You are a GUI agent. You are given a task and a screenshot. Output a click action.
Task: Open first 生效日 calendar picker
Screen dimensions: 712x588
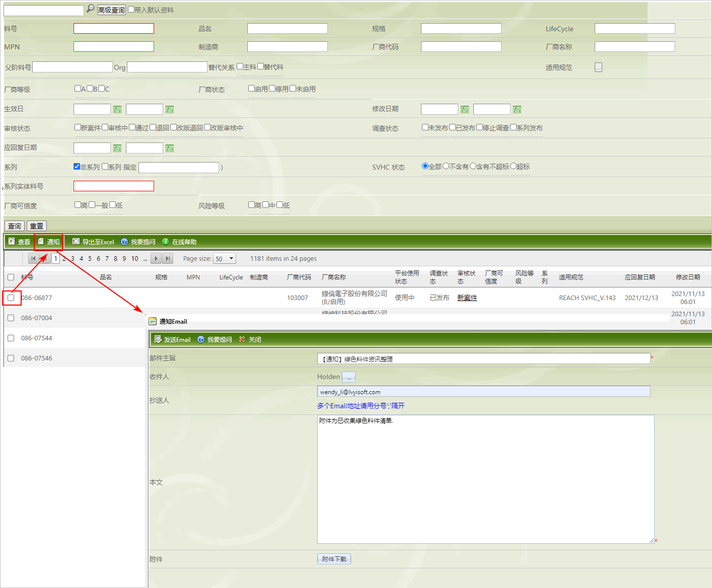pyautogui.click(x=117, y=109)
